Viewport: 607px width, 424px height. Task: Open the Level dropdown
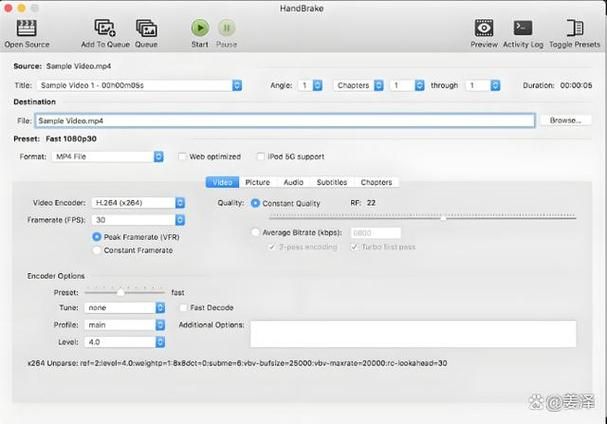[x=125, y=342]
